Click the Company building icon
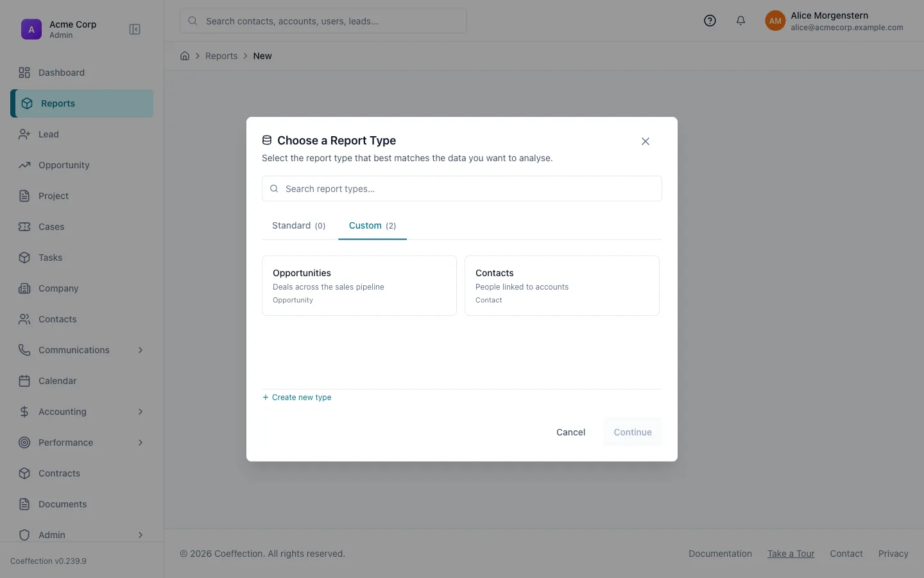Screen dimensions: 924x578 tap(24, 288)
